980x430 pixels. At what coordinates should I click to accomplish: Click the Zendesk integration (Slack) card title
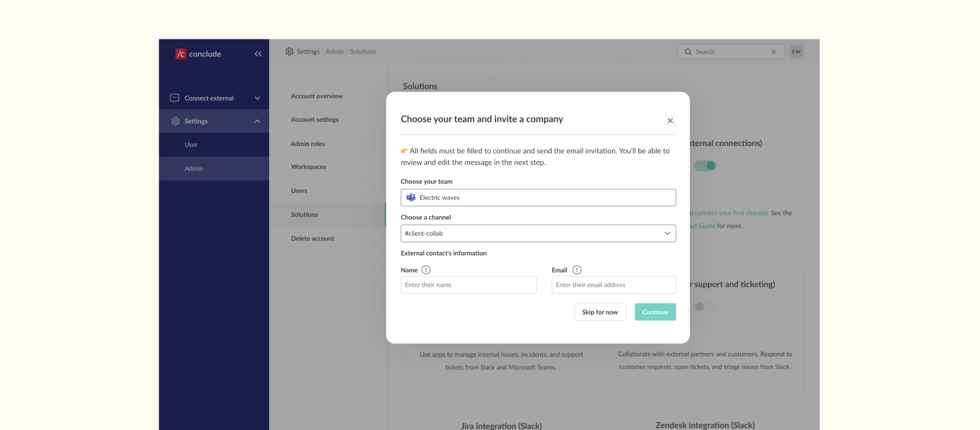[705, 425]
